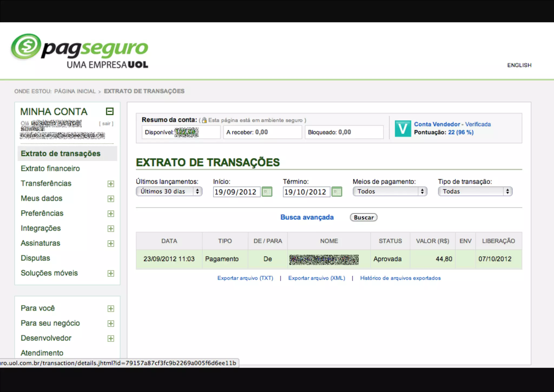
Task: Click the green V verified seller badge
Action: (x=403, y=129)
